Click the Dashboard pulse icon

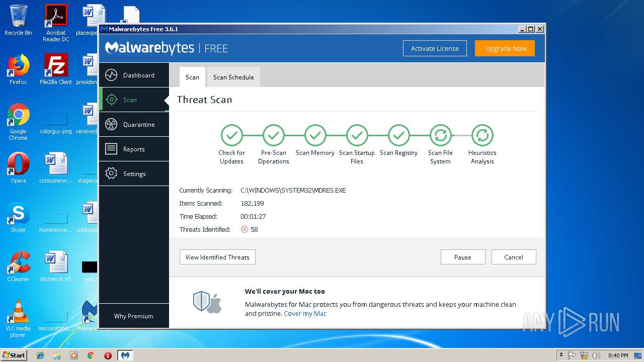tap(111, 75)
